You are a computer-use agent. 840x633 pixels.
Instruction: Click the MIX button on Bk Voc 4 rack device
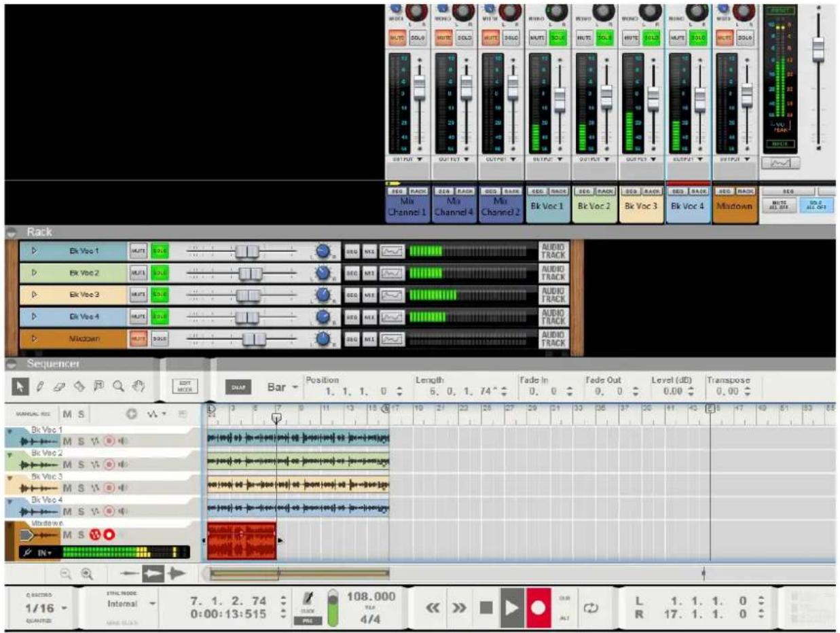(x=369, y=316)
